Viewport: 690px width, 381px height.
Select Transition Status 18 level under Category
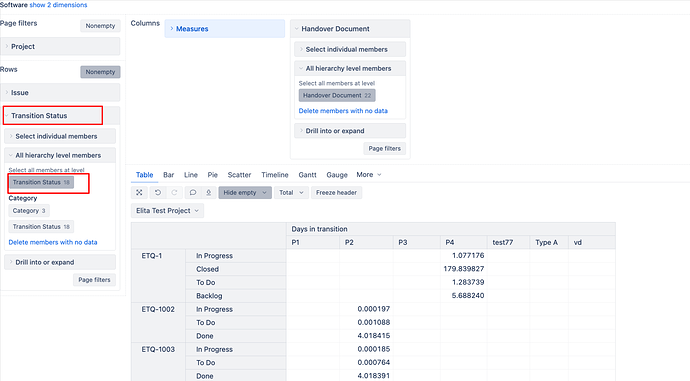tap(41, 227)
